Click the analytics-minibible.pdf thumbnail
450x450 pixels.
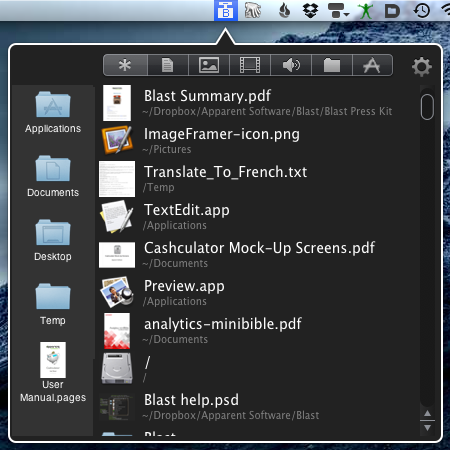coord(117,331)
